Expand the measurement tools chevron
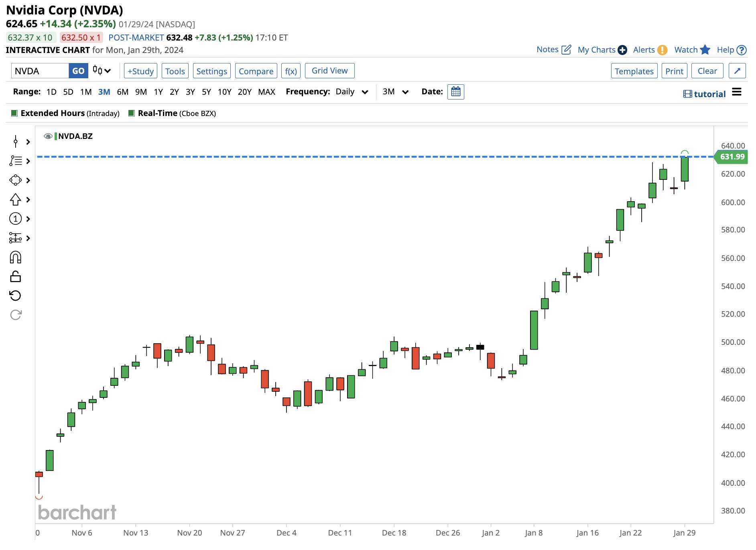756x550 pixels. (x=28, y=238)
